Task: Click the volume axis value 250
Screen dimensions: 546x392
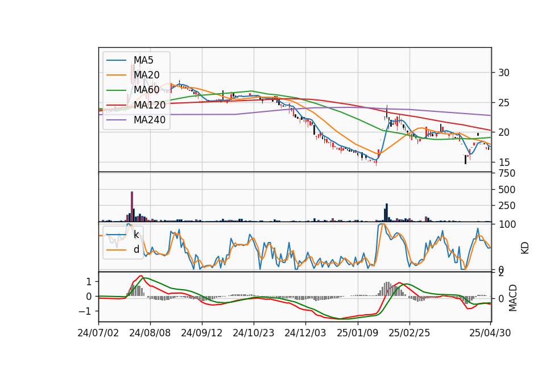Action: (507, 206)
